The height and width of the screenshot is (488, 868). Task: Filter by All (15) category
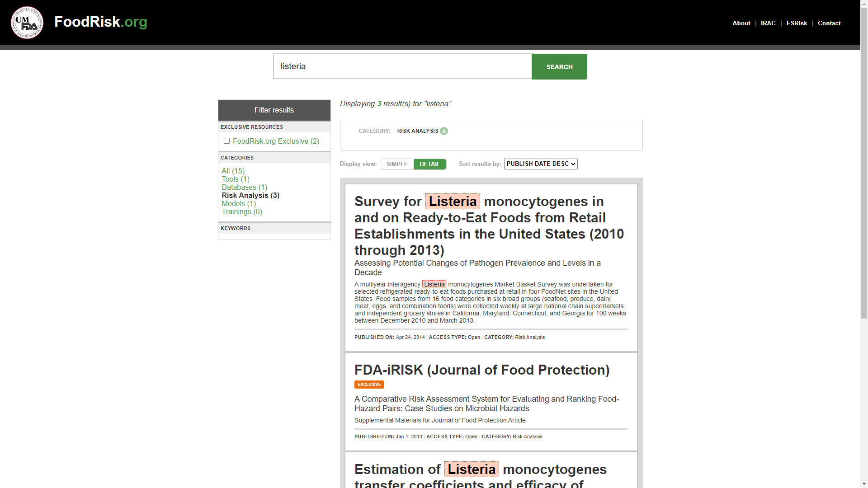233,171
